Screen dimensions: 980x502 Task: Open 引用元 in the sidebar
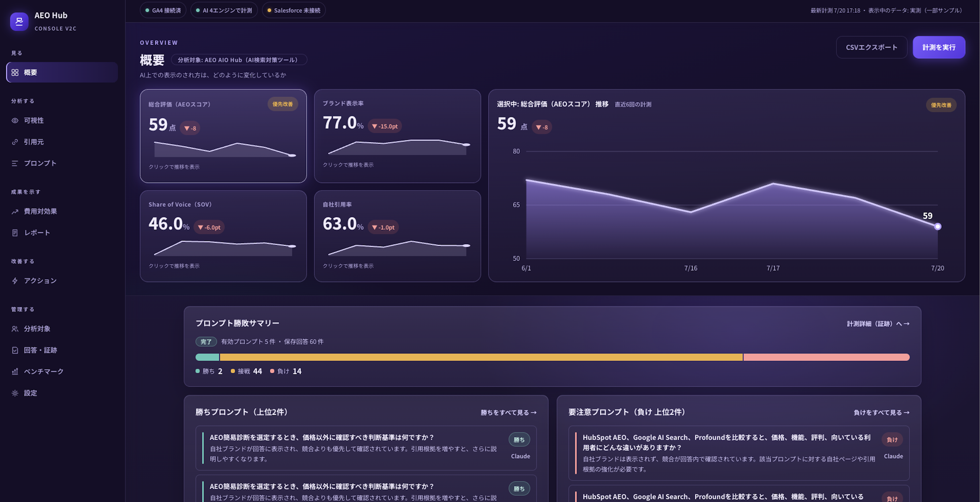62,142
